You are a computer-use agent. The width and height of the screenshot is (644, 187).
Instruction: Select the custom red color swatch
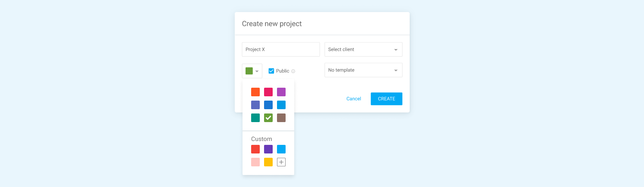coord(255,149)
